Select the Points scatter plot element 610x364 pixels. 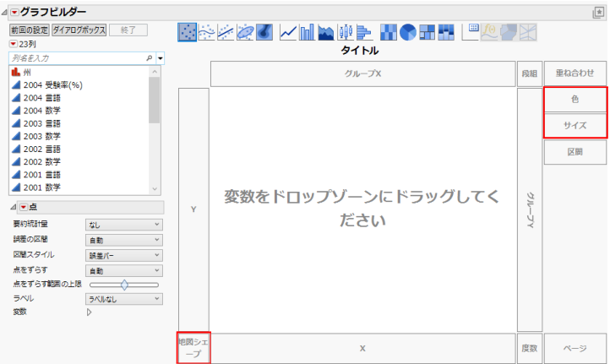[187, 32]
